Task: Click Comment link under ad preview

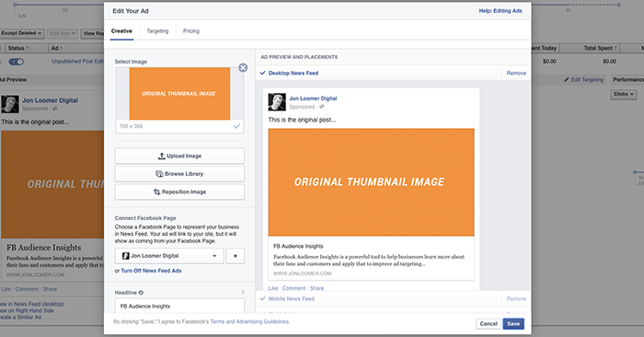Action: (293, 288)
